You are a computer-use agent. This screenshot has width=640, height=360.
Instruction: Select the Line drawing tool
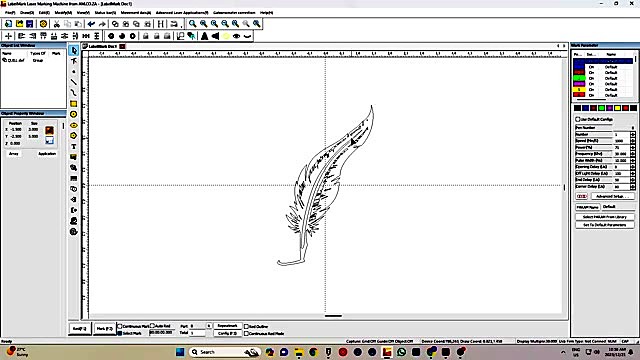click(73, 82)
